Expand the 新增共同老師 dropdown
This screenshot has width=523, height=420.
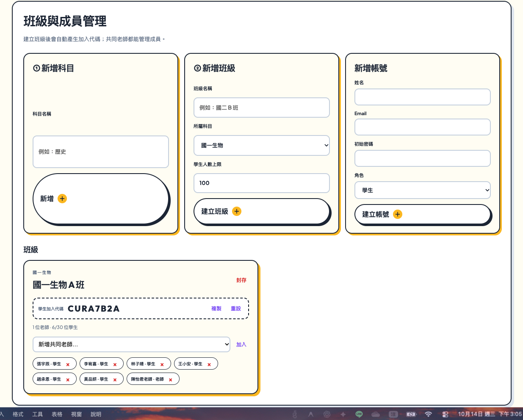(x=131, y=344)
